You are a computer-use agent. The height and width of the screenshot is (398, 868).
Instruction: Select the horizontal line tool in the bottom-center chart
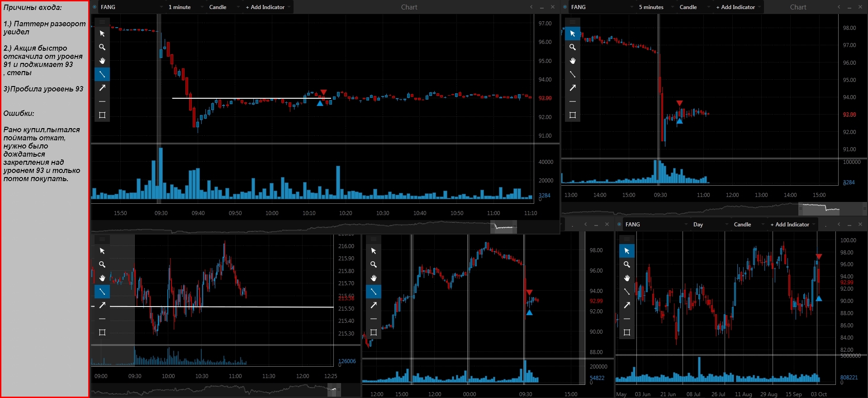(x=374, y=319)
